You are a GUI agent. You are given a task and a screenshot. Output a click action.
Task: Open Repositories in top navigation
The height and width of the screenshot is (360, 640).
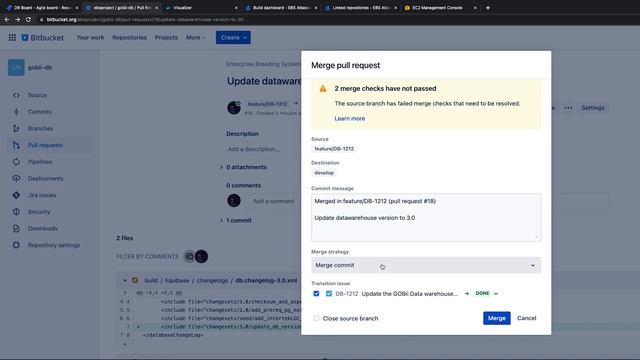pyautogui.click(x=129, y=38)
